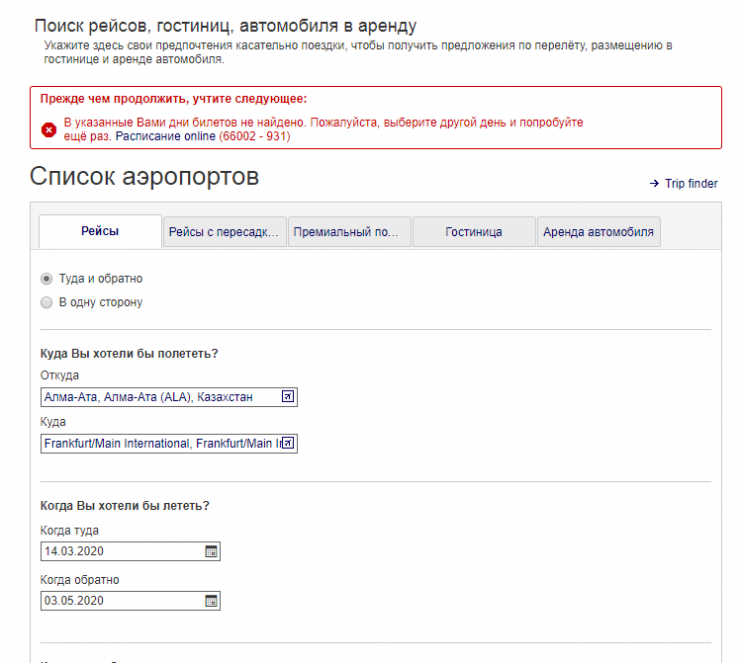Viewport: 740px width, 663px height.
Task: Open the Аренда автомобиля tab
Action: 598,232
